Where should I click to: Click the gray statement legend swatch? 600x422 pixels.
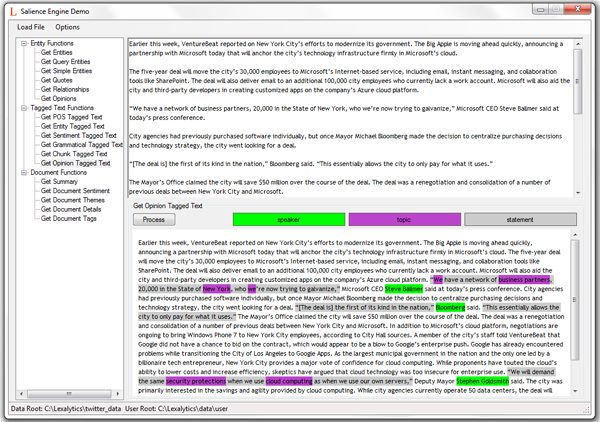point(519,218)
